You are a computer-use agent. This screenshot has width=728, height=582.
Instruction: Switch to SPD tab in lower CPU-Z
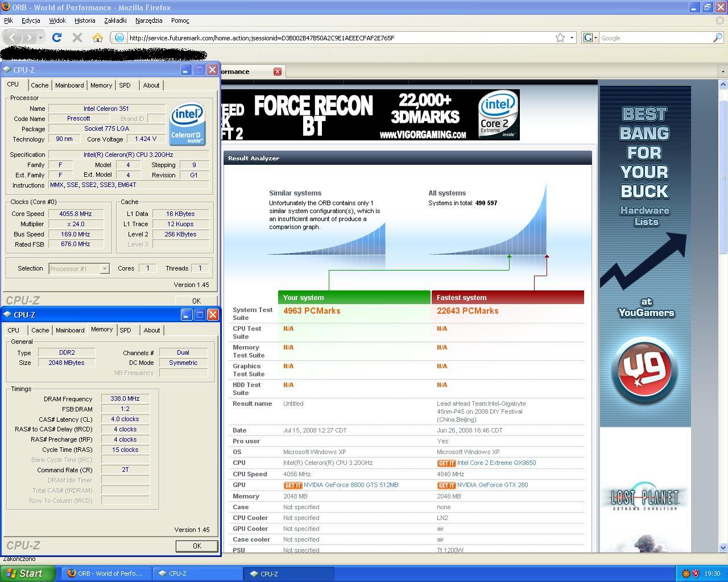click(125, 330)
